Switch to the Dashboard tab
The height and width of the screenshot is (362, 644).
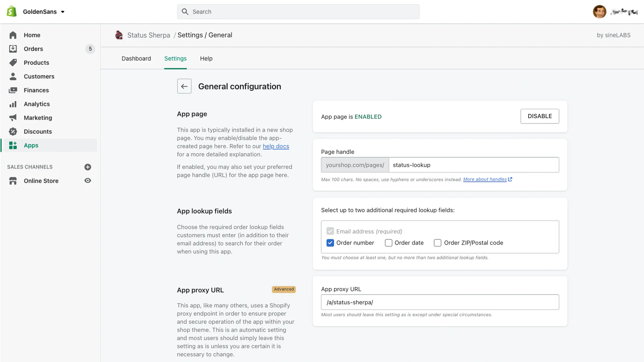pos(136,58)
